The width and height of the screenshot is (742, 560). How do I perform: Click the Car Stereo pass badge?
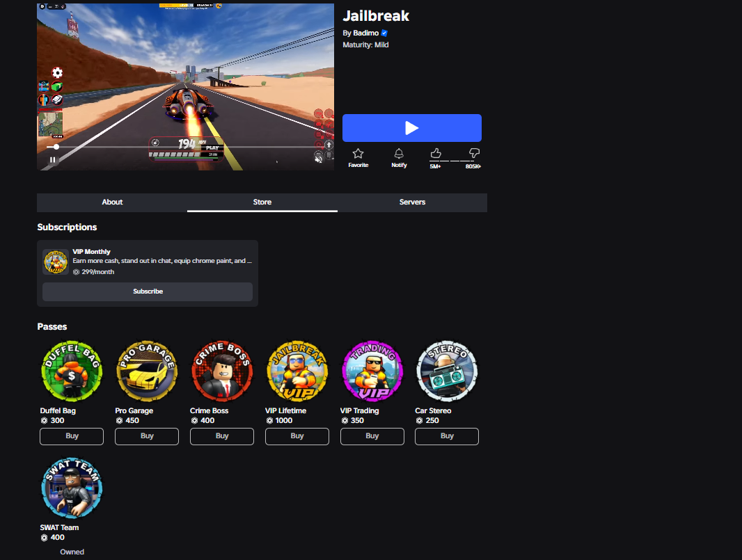click(x=447, y=371)
